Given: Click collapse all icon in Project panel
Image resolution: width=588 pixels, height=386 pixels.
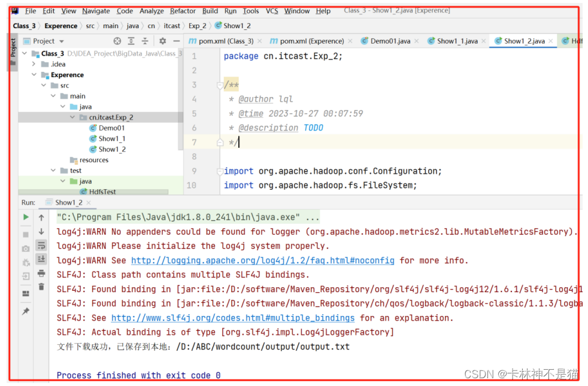Looking at the screenshot, I should [x=145, y=41].
